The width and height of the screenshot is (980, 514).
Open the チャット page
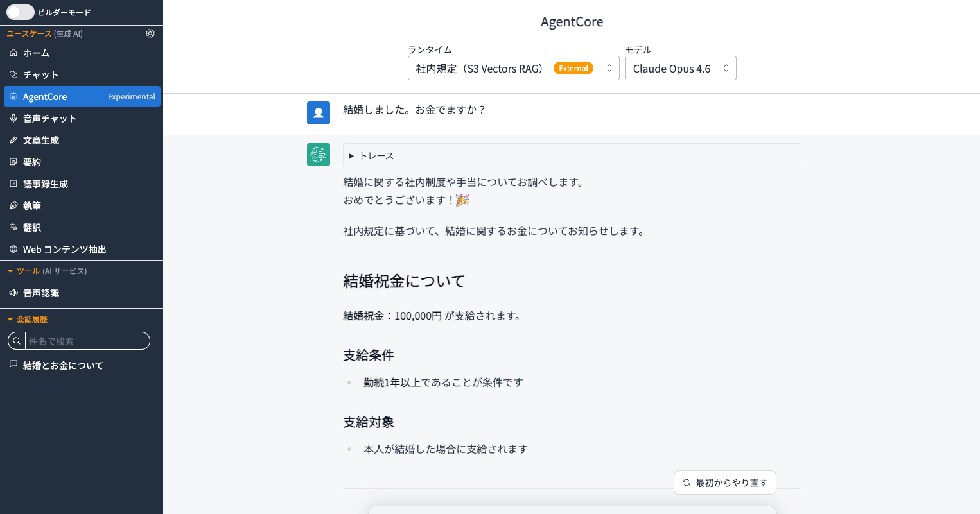tap(82, 75)
